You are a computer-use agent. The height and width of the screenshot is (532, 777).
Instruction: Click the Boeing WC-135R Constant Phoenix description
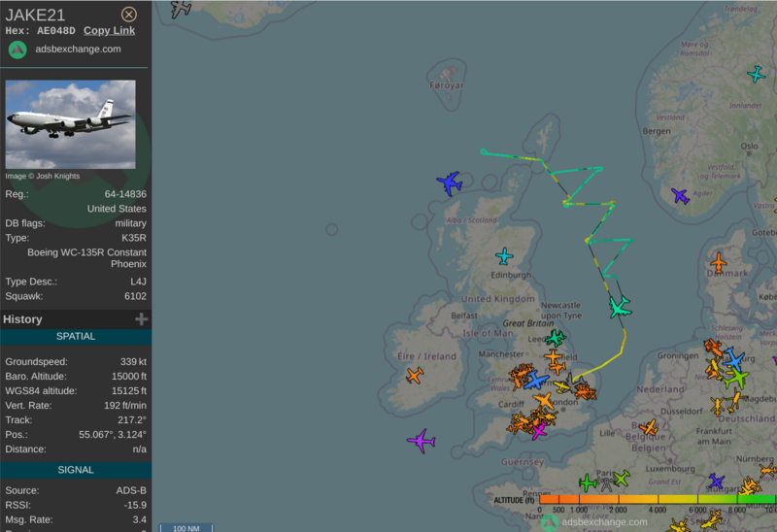(86, 258)
